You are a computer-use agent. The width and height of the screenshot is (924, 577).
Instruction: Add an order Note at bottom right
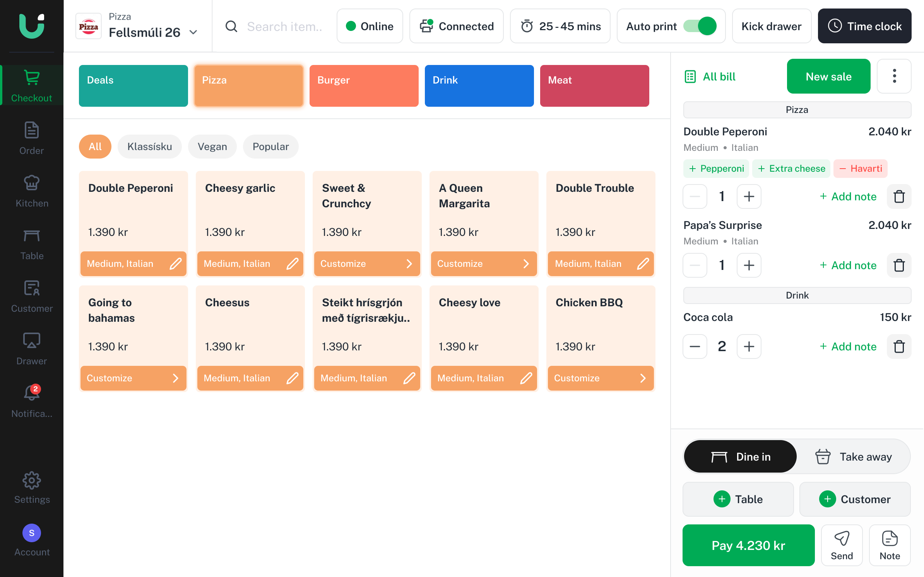point(890,545)
